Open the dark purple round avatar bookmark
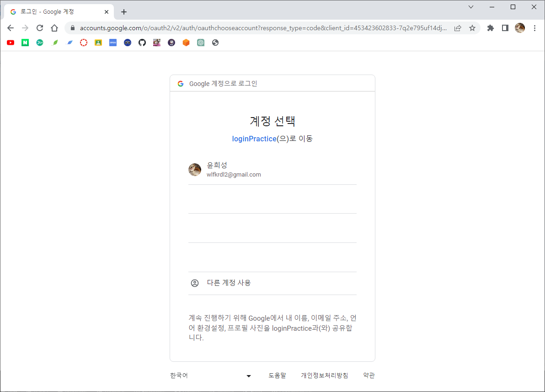545x392 pixels. pyautogui.click(x=171, y=43)
